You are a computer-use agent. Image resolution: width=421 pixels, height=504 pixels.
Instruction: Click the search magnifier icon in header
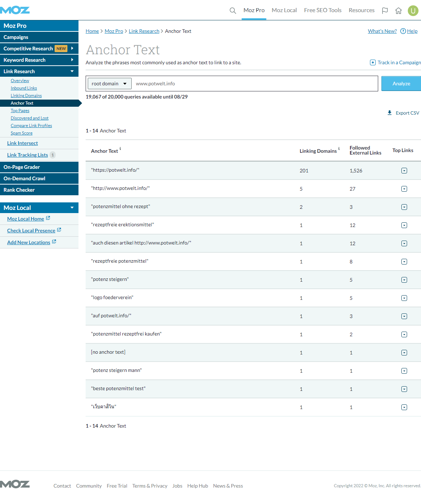tap(233, 10)
